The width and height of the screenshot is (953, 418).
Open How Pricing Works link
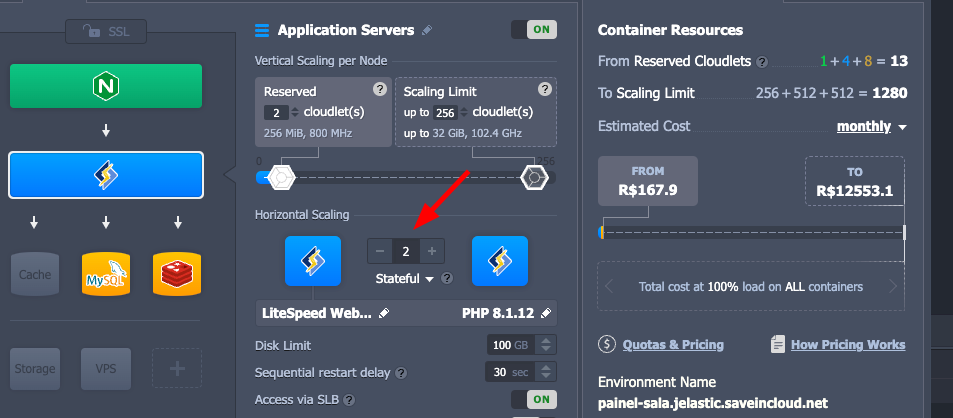pyautogui.click(x=847, y=345)
